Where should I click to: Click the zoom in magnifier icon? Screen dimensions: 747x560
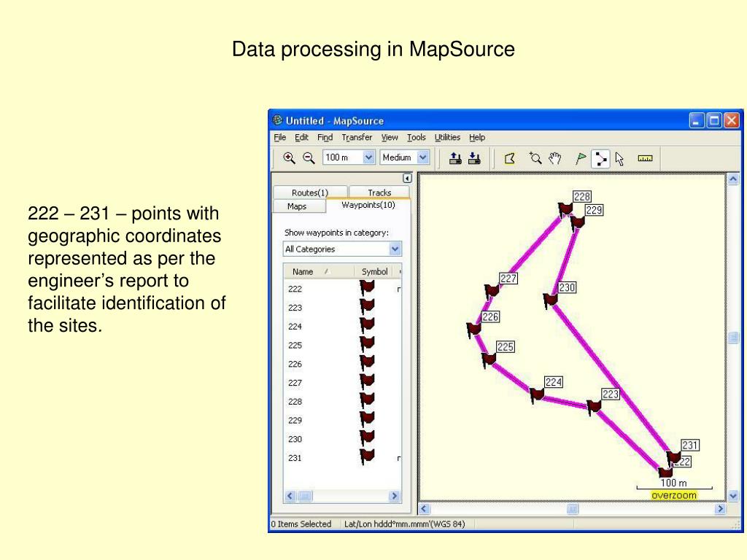pos(289,158)
